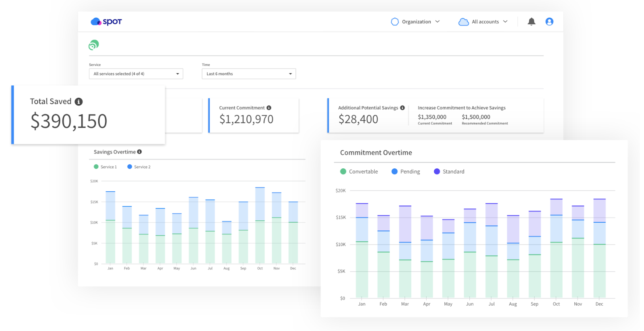Open the notifications bell
The width and height of the screenshot is (644, 331).
point(531,22)
